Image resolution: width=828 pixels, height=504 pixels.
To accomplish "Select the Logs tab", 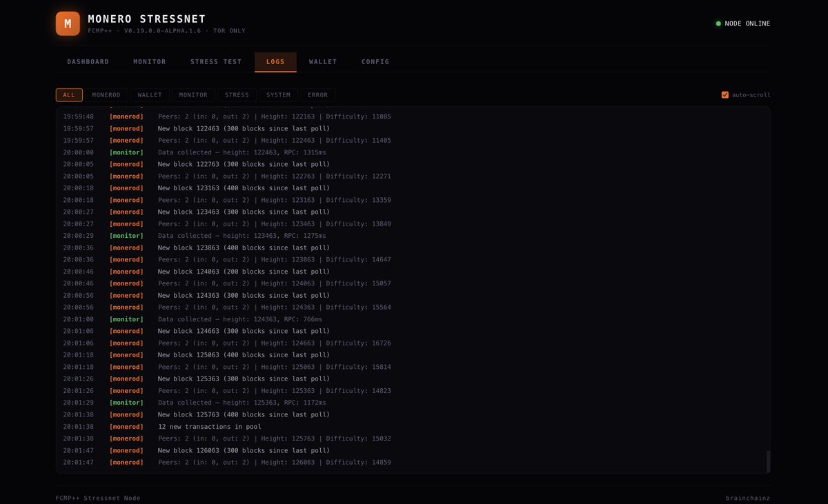I will (275, 62).
